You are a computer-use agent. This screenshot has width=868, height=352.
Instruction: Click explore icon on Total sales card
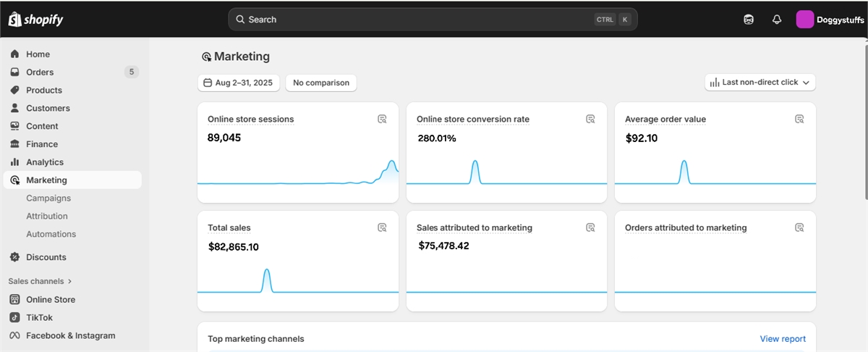382,227
